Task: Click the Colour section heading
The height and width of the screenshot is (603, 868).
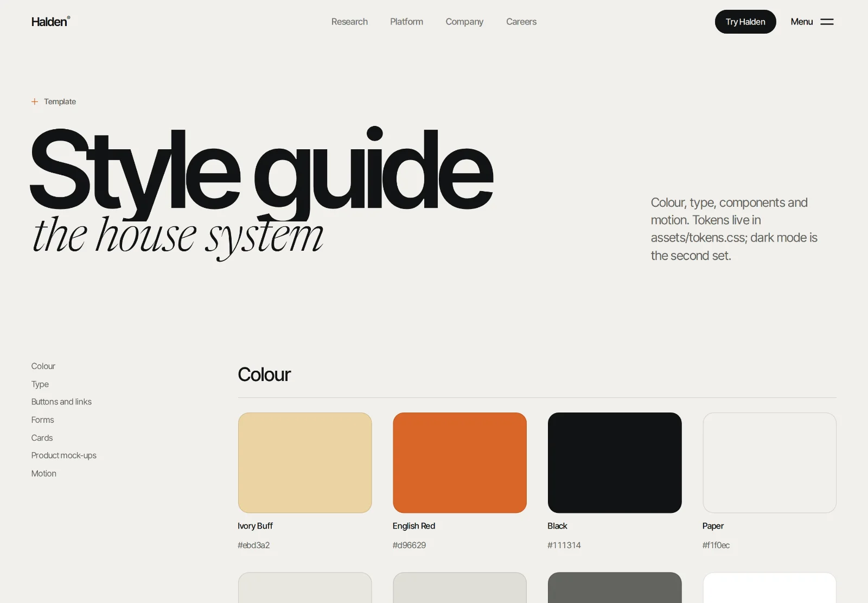Action: click(x=264, y=375)
